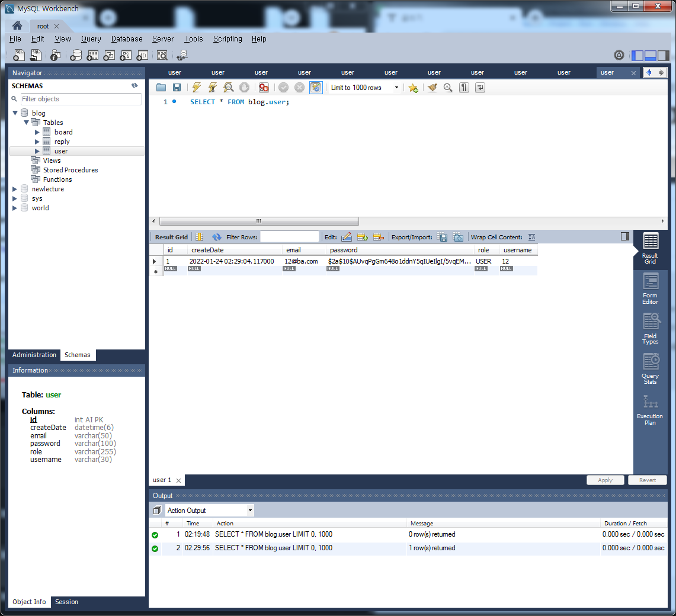Click the editor horizontal scrollbar

point(259,221)
